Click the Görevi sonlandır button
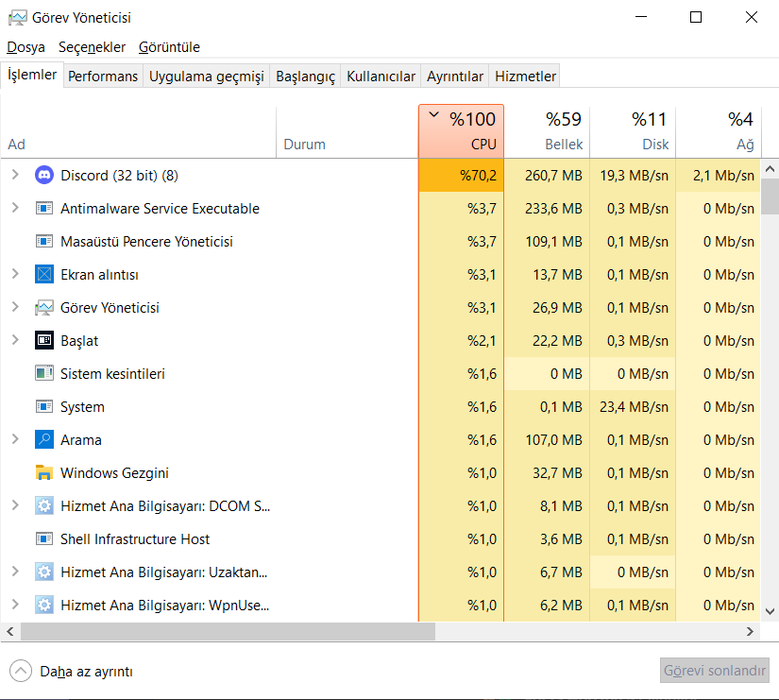Image resolution: width=779 pixels, height=700 pixels. (715, 671)
